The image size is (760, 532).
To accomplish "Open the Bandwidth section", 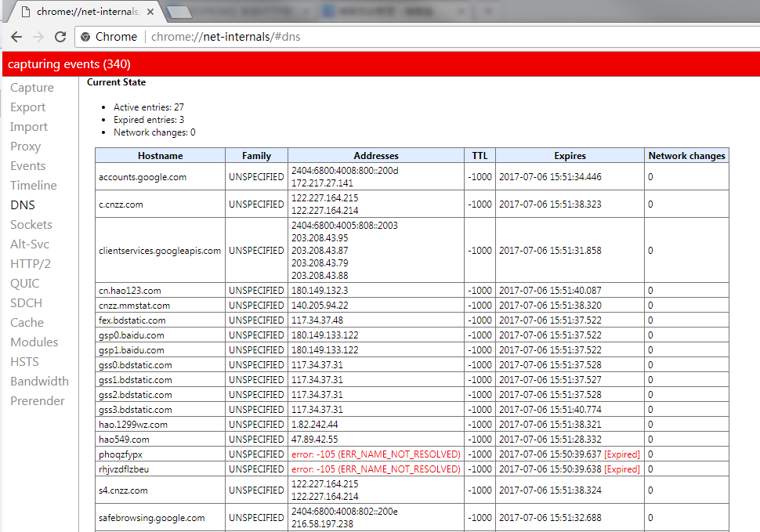I will pyautogui.click(x=39, y=382).
